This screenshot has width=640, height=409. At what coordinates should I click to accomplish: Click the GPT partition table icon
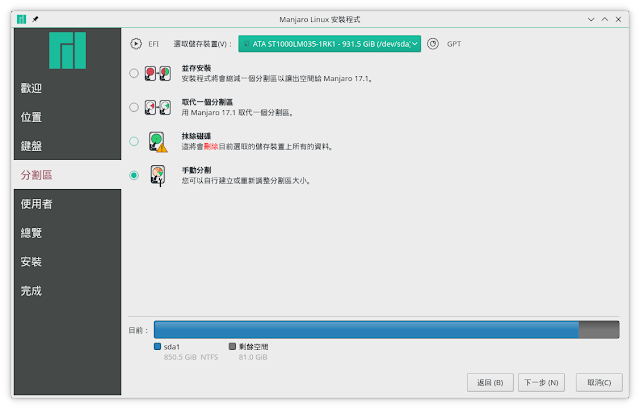pos(433,44)
